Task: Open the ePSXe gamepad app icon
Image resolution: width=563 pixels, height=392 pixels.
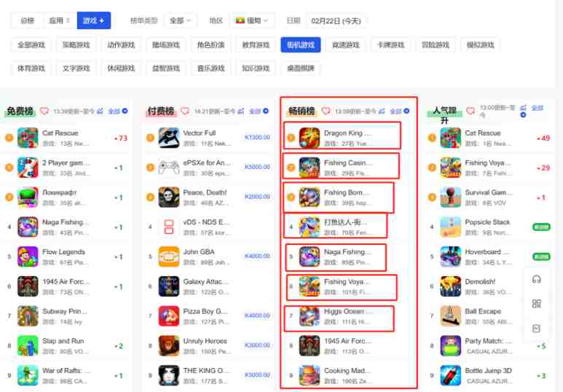Action: 169,168
